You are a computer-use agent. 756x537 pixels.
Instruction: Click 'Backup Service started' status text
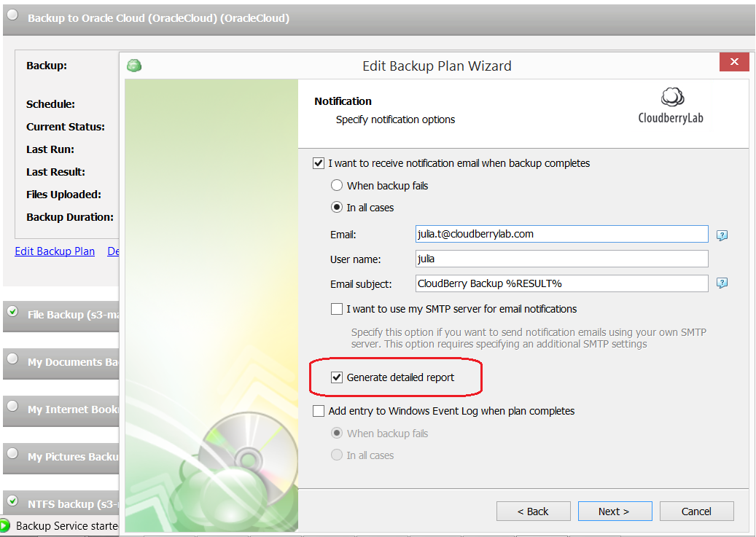pos(67,526)
